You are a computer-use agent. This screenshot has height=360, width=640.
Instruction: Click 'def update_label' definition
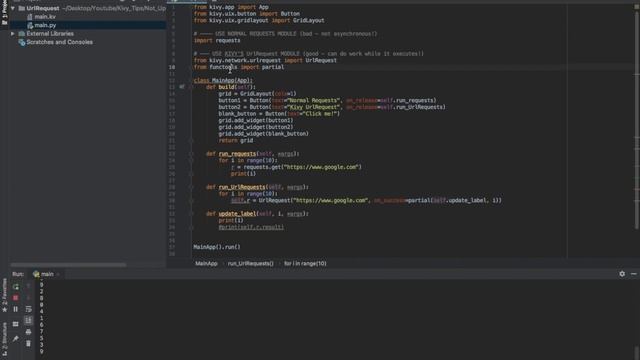click(257, 214)
